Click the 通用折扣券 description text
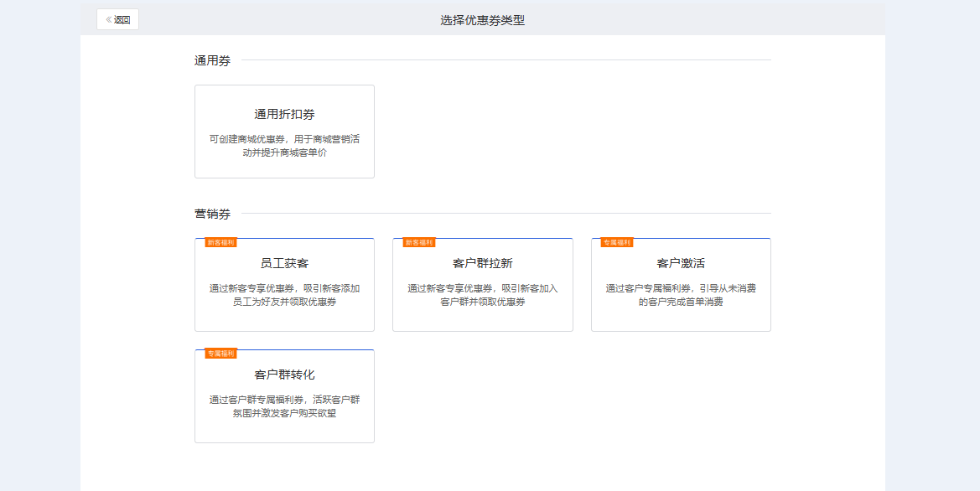980x491 pixels. [284, 146]
